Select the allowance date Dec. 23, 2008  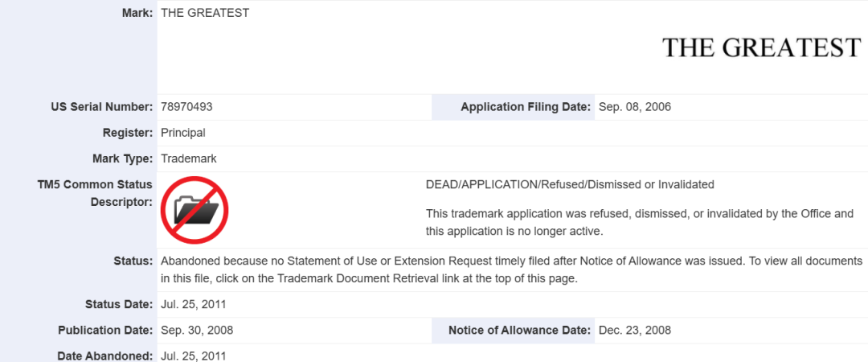pos(635,330)
